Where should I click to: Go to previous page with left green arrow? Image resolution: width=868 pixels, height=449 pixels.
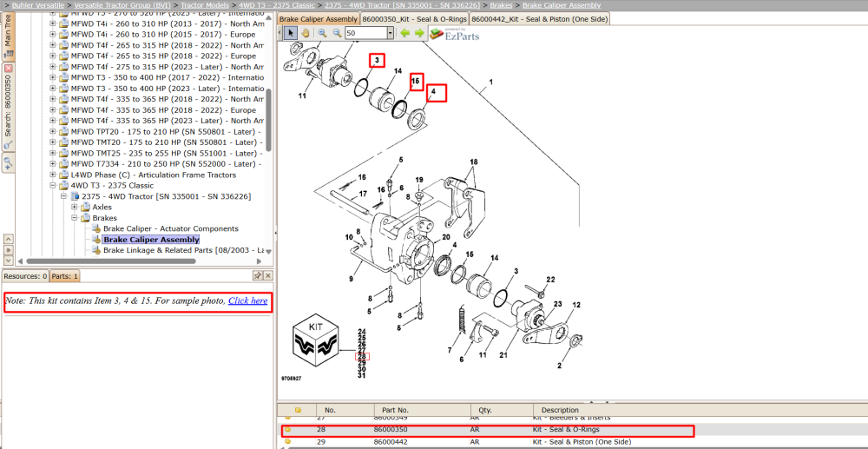[405, 33]
